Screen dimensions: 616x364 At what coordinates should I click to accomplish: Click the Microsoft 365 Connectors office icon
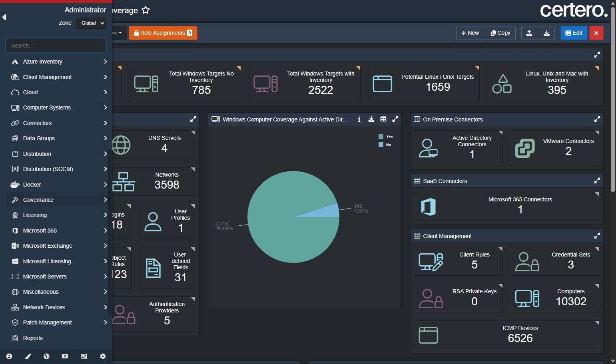[428, 207]
